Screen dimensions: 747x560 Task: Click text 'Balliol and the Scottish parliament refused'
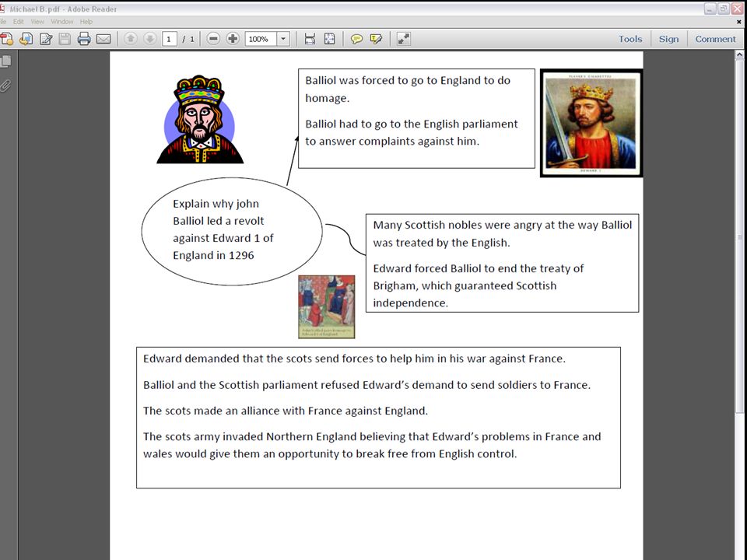point(251,385)
